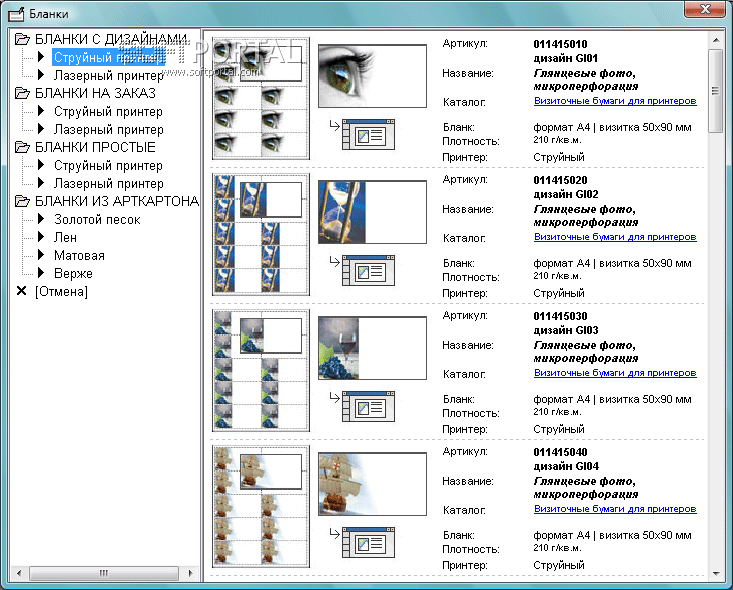
Task: Expand the Золотой песок arrow
Action: coord(41,219)
